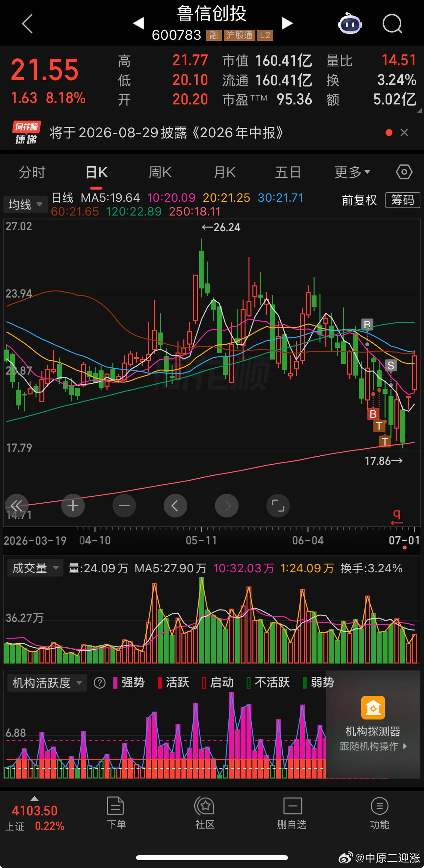Open chart settings hexagon icon

pyautogui.click(x=404, y=172)
